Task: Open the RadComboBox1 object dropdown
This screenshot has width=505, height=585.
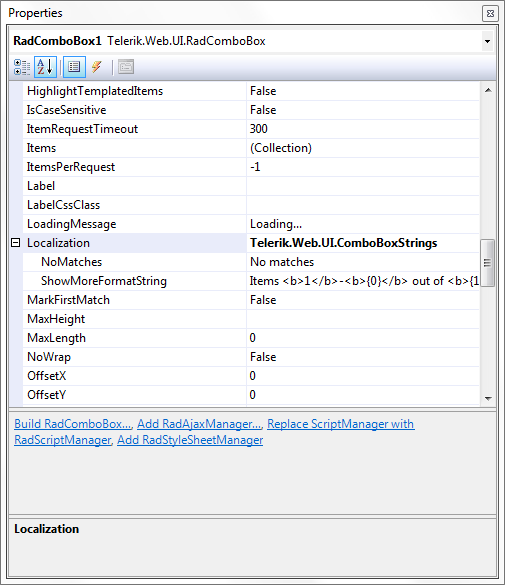Action: point(487,41)
